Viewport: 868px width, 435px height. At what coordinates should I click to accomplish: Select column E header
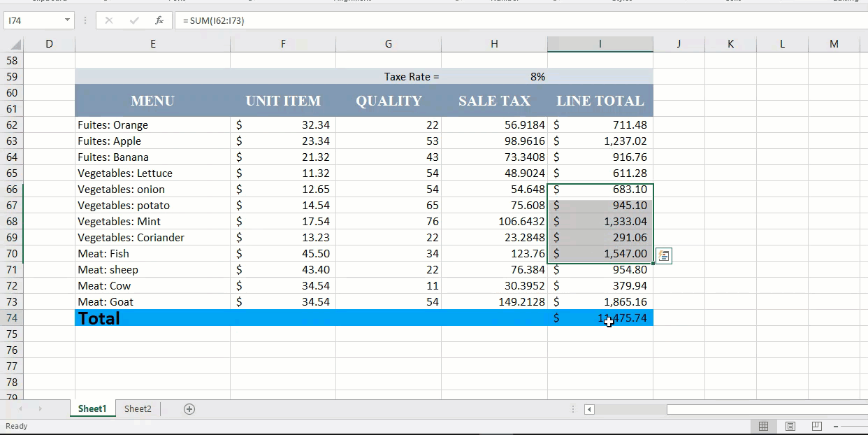[152, 44]
